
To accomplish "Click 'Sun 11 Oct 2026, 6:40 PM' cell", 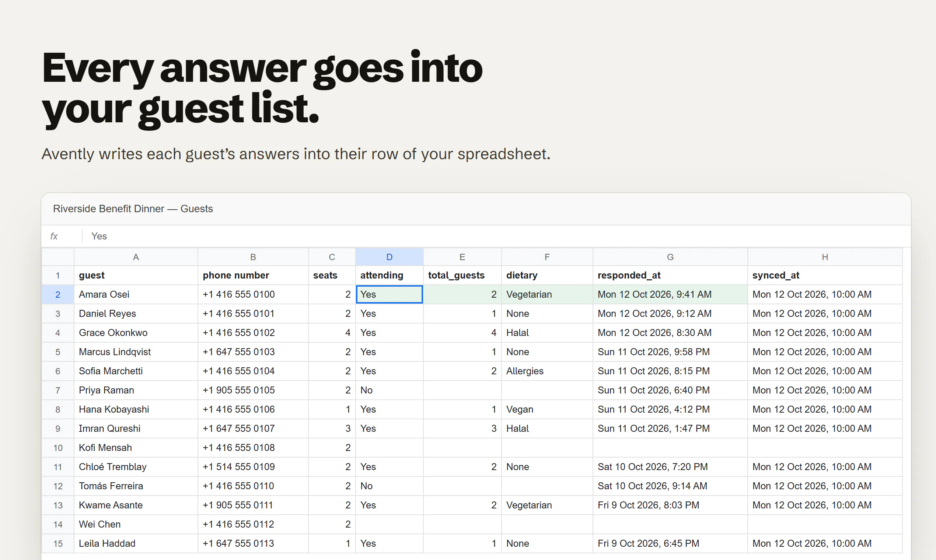I will pyautogui.click(x=670, y=390).
